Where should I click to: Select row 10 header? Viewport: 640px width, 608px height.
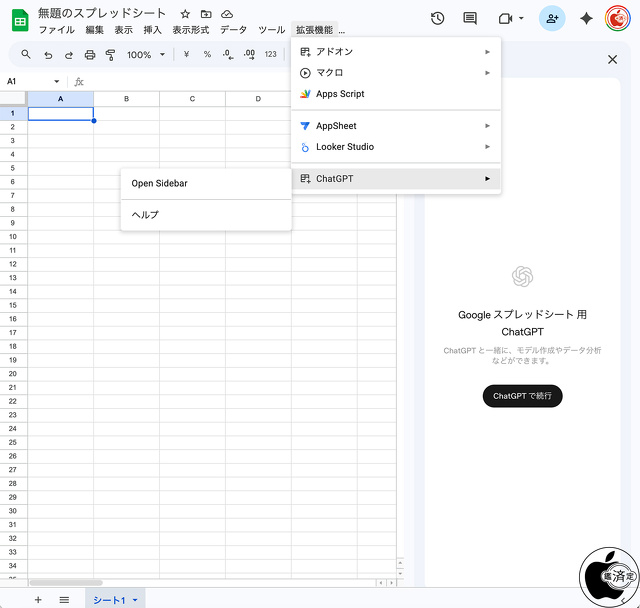coord(13,237)
